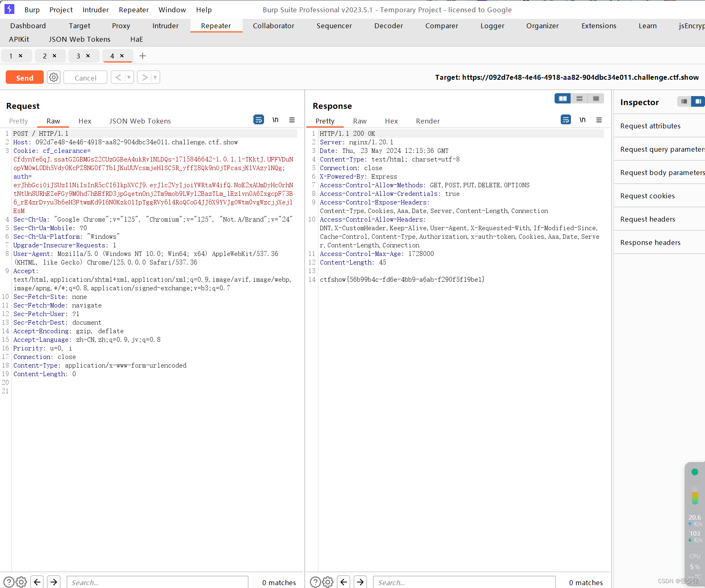
Task: Go forward to next request in history
Action: click(x=145, y=77)
